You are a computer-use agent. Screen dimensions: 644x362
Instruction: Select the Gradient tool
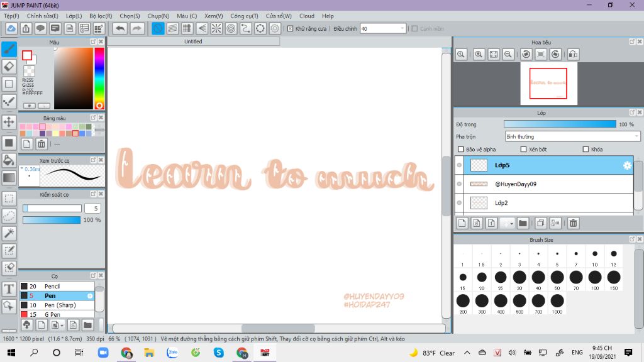coord(9,178)
